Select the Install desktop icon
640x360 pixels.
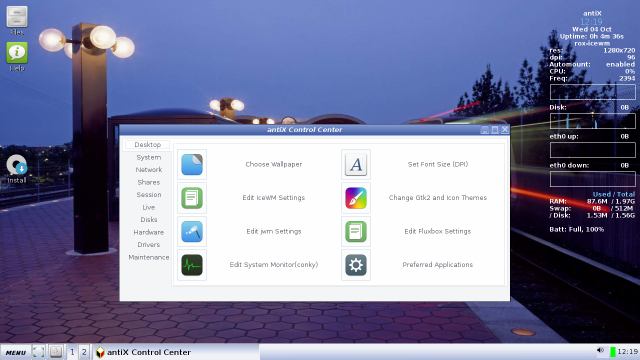pyautogui.click(x=17, y=169)
